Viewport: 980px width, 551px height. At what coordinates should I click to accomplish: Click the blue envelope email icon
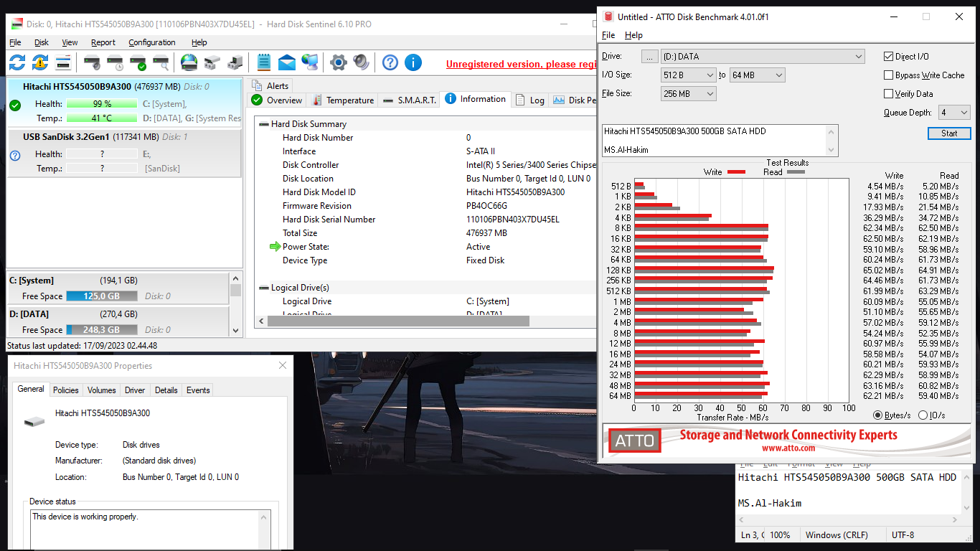(x=287, y=62)
